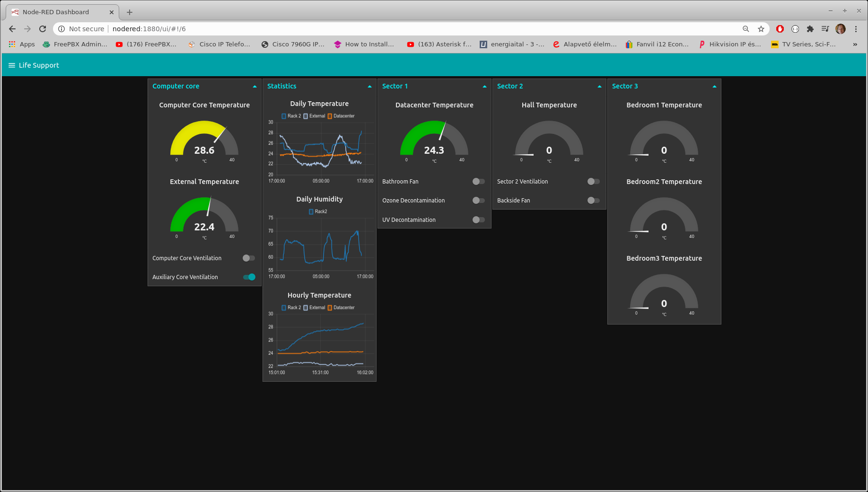Open TV Series, Sci-F bookmark
868x492 pixels.
click(x=803, y=44)
